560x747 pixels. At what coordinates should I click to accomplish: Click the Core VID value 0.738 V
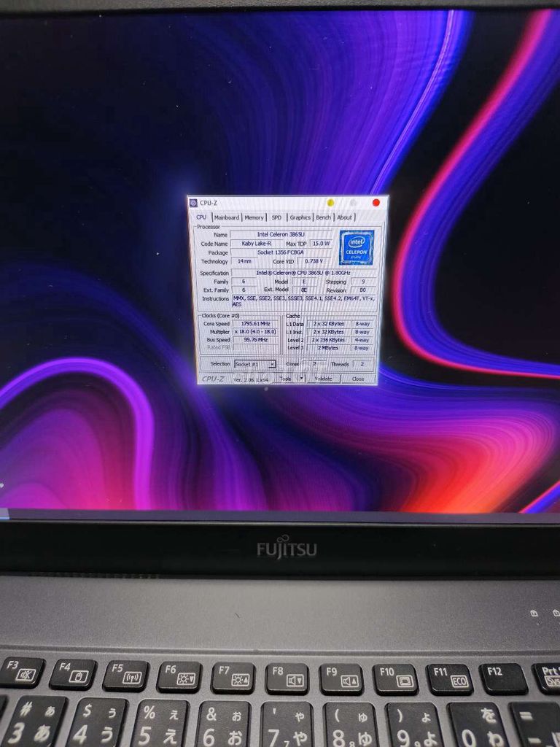[x=314, y=261]
